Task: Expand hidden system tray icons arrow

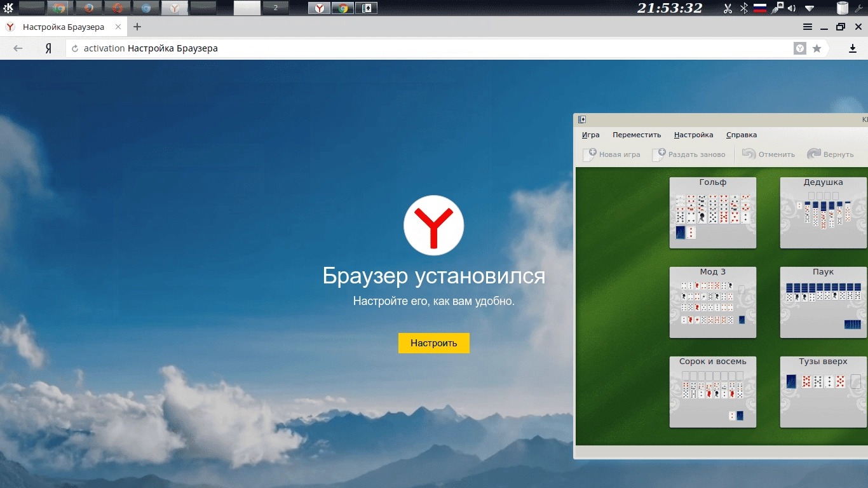Action: tap(810, 9)
